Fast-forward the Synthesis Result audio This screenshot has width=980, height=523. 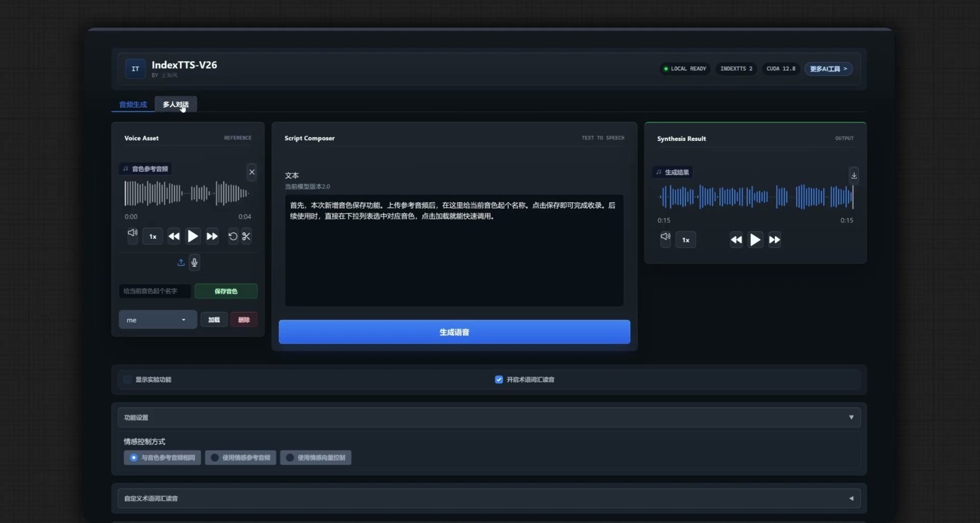click(774, 240)
